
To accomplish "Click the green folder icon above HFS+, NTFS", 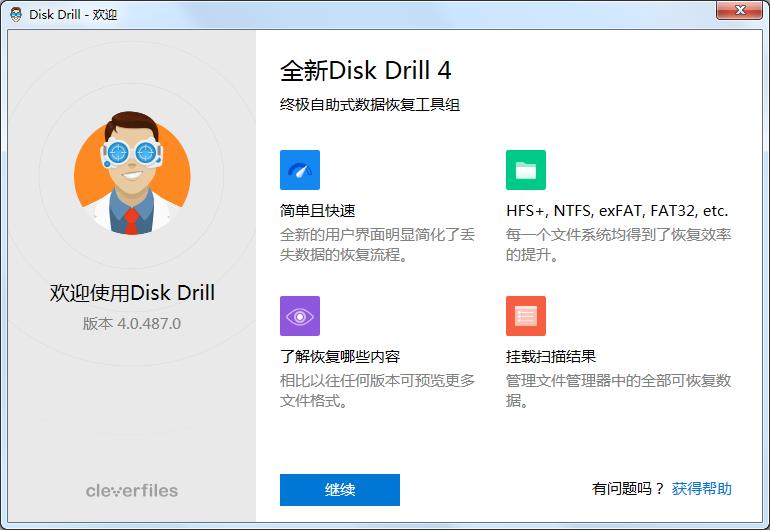I will coord(525,170).
